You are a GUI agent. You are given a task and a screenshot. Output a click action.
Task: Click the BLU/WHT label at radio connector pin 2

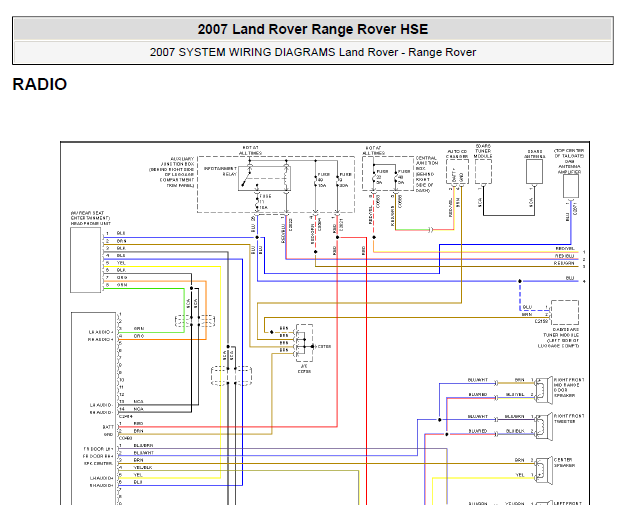point(143,453)
